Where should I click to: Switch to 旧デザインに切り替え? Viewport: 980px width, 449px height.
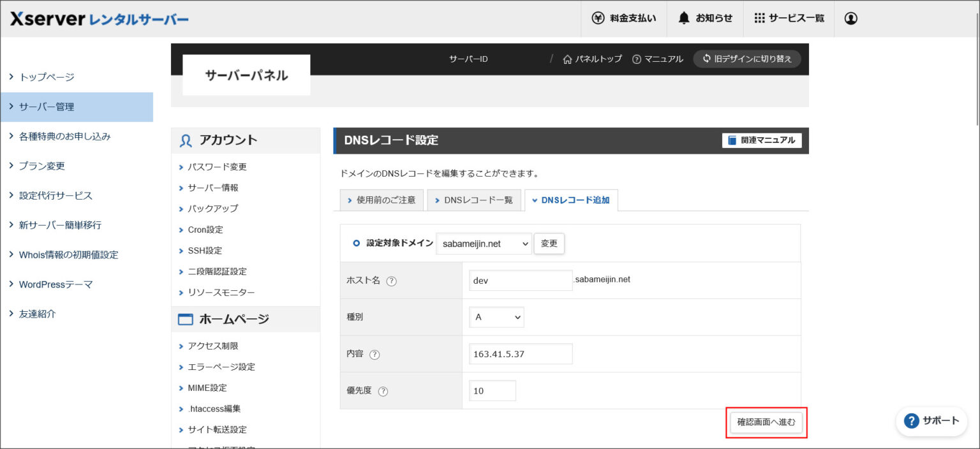coord(746,59)
